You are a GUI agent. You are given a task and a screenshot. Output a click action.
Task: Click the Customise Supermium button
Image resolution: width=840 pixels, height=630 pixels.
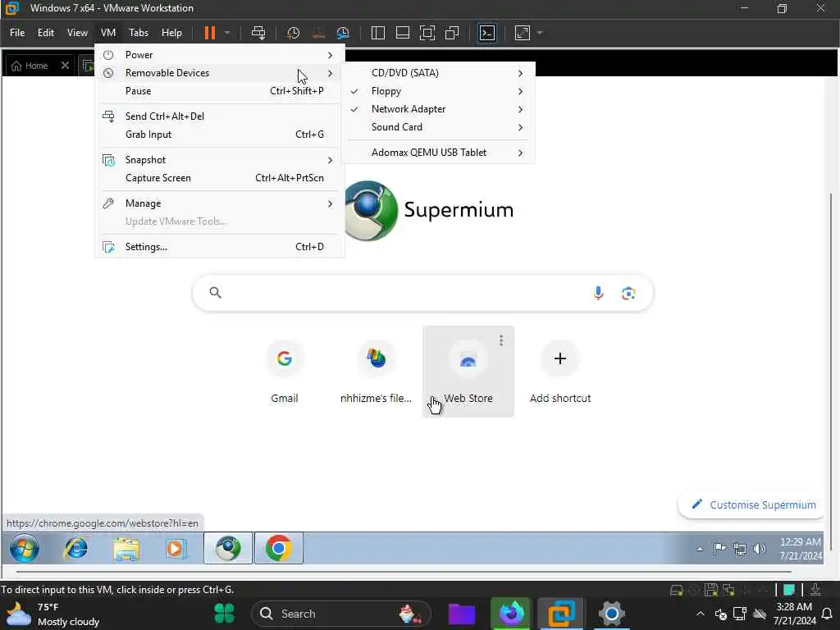pyautogui.click(x=753, y=504)
